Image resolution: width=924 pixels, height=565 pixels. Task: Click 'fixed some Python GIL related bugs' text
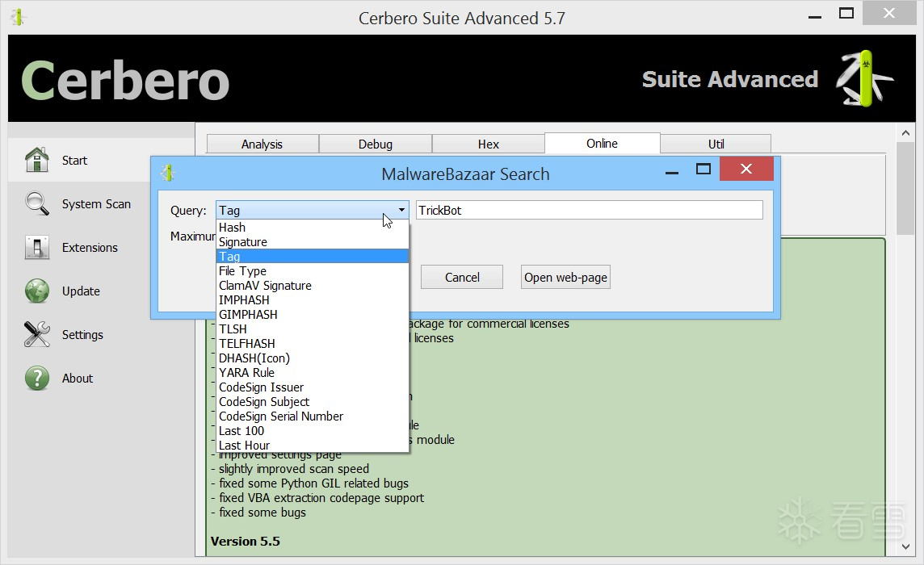[x=313, y=483]
